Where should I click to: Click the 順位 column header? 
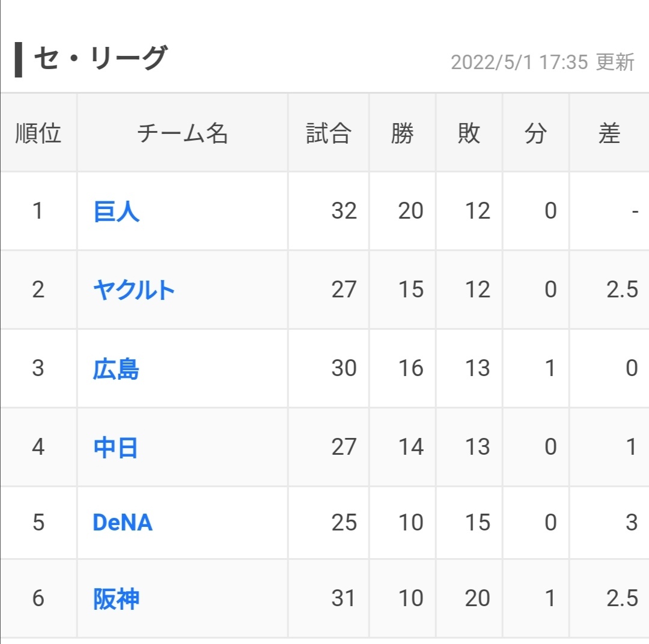coord(38,133)
